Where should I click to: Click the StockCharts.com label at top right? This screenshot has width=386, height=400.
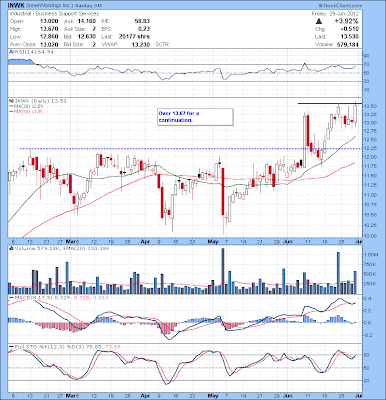click(x=340, y=6)
